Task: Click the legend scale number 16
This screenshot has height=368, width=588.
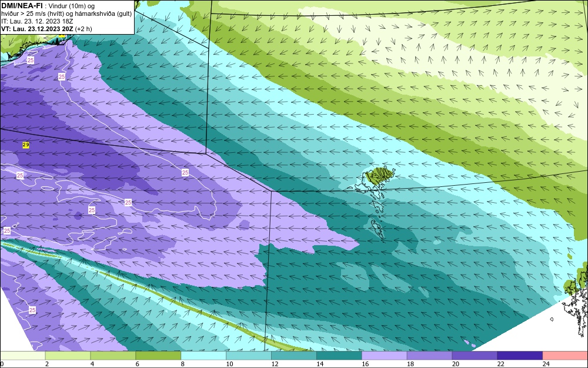Action: 365,364
